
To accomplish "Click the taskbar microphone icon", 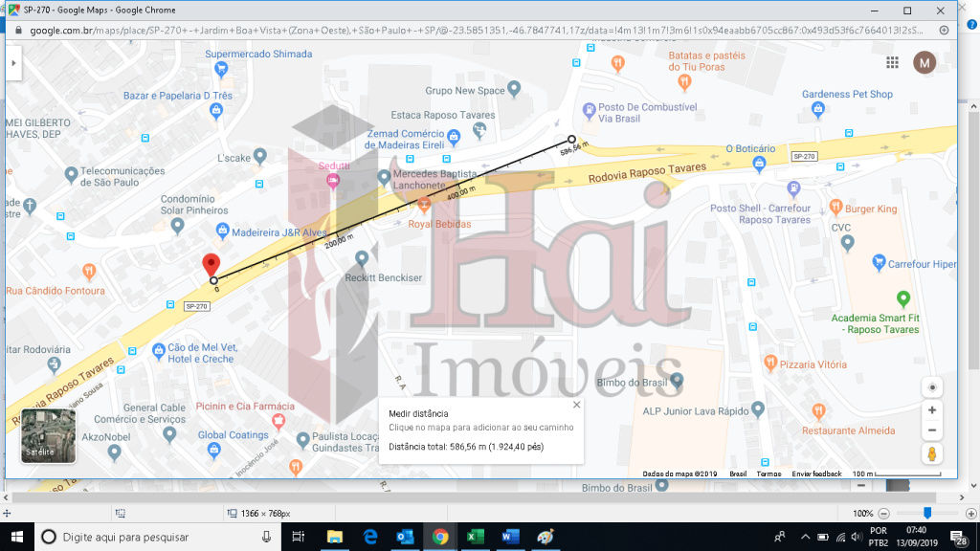I will (x=266, y=537).
